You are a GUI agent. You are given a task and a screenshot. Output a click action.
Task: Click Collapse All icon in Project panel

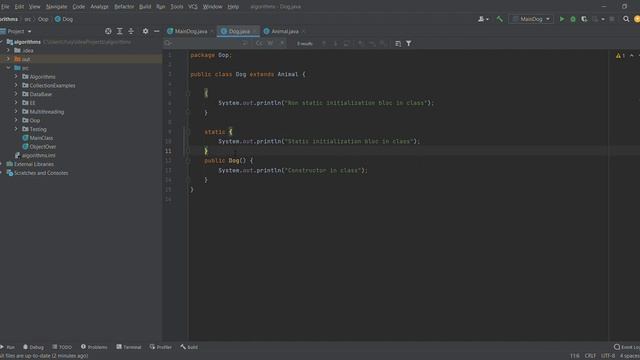tap(131, 31)
